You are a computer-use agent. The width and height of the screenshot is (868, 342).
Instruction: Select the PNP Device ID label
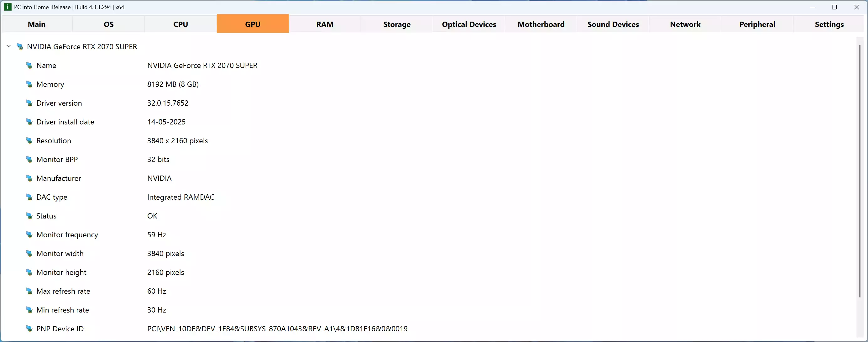60,329
